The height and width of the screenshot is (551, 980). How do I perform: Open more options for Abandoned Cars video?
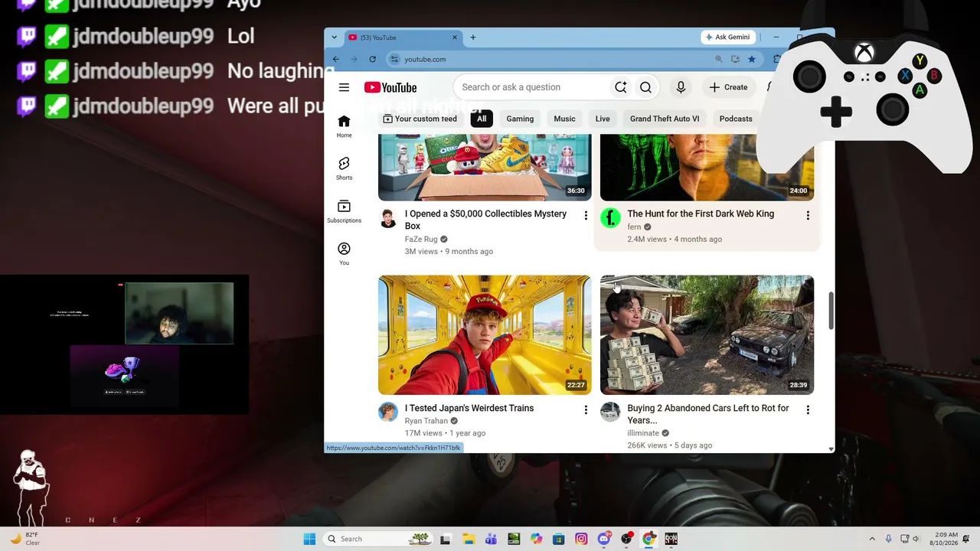[807, 410]
